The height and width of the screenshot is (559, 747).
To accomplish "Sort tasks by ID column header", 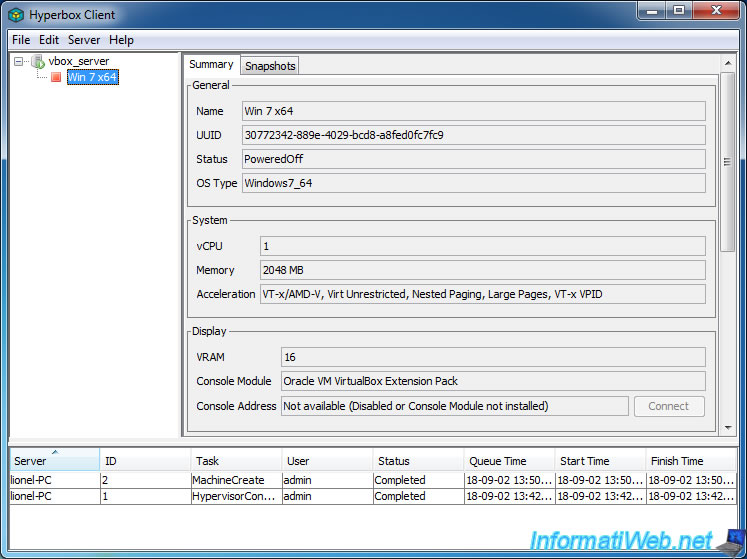I will pyautogui.click(x=145, y=461).
